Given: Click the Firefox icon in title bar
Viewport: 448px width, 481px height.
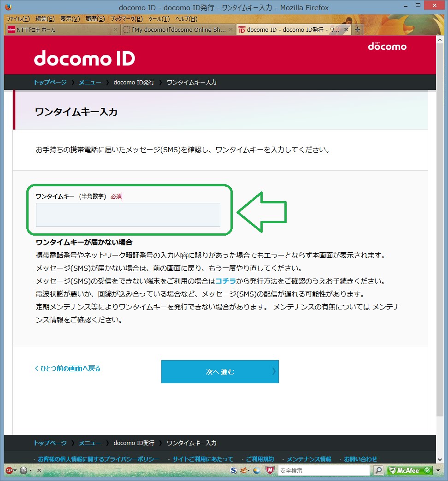Looking at the screenshot, I should point(8,7).
